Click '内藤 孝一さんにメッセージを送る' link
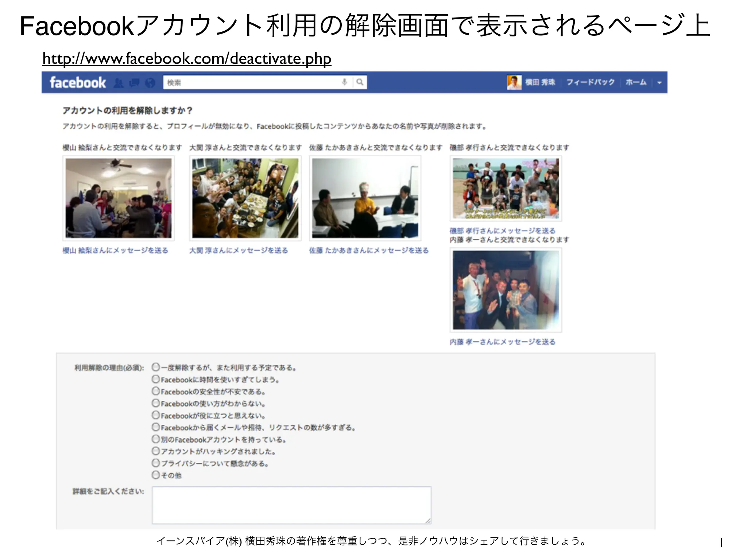This screenshot has height=560, width=747. [x=502, y=342]
